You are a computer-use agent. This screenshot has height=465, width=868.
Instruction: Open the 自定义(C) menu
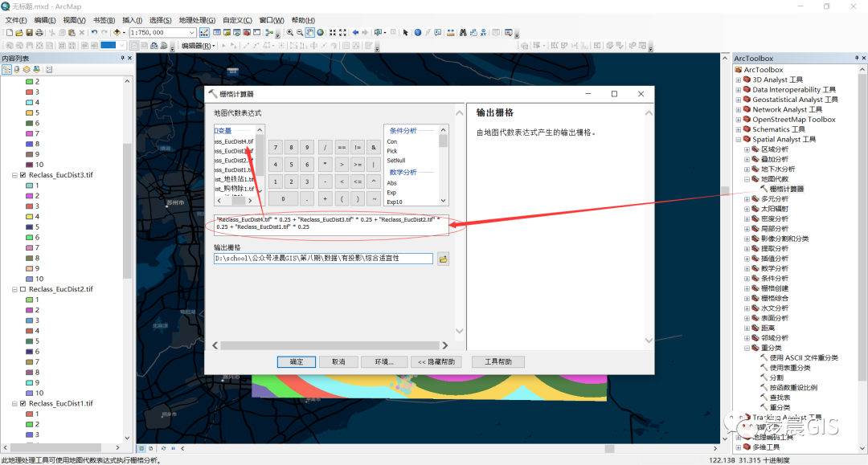point(237,20)
